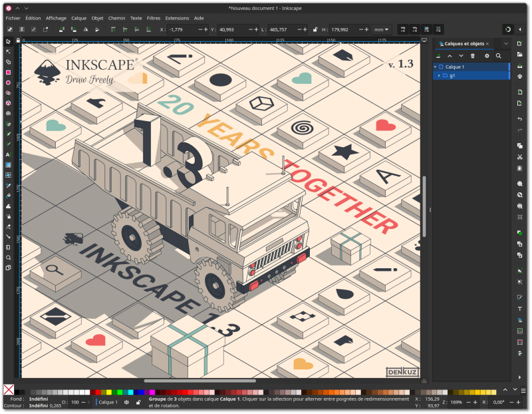
Task: Select the Text tool
Action: pos(8,154)
